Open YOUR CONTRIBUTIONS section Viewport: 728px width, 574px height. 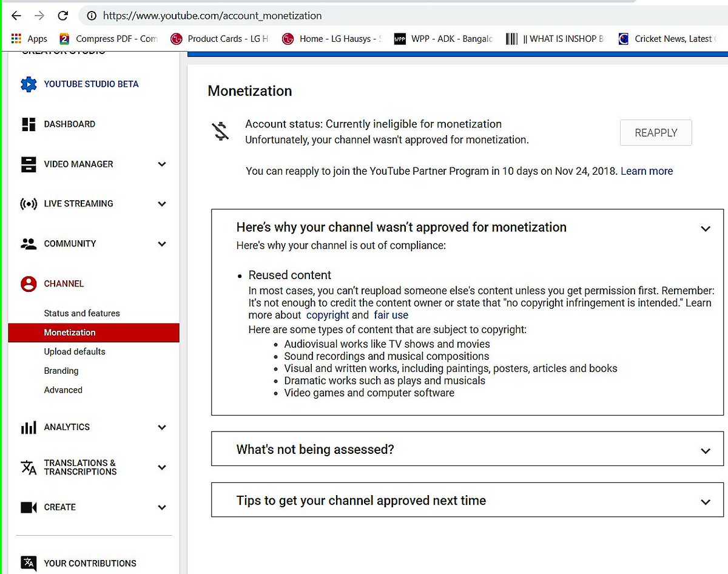pyautogui.click(x=90, y=563)
